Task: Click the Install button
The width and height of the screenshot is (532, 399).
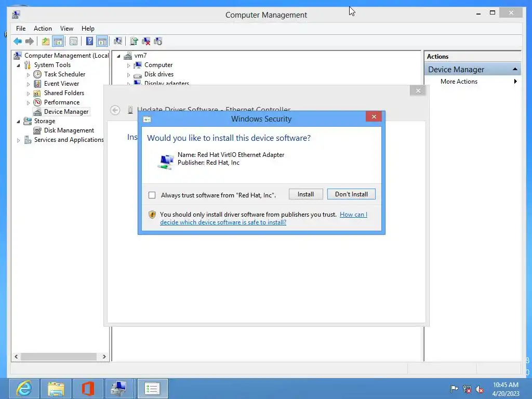Action: pos(305,194)
